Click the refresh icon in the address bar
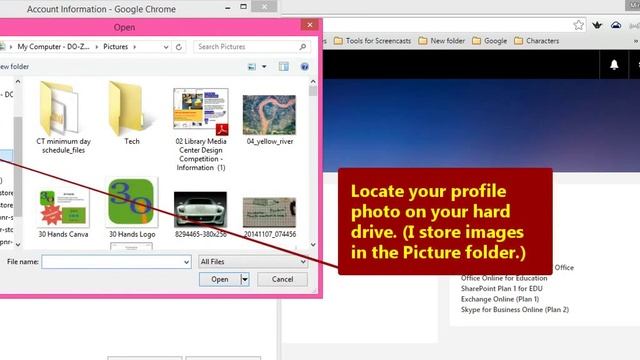Screen dimensions: 640x360 [x=179, y=47]
